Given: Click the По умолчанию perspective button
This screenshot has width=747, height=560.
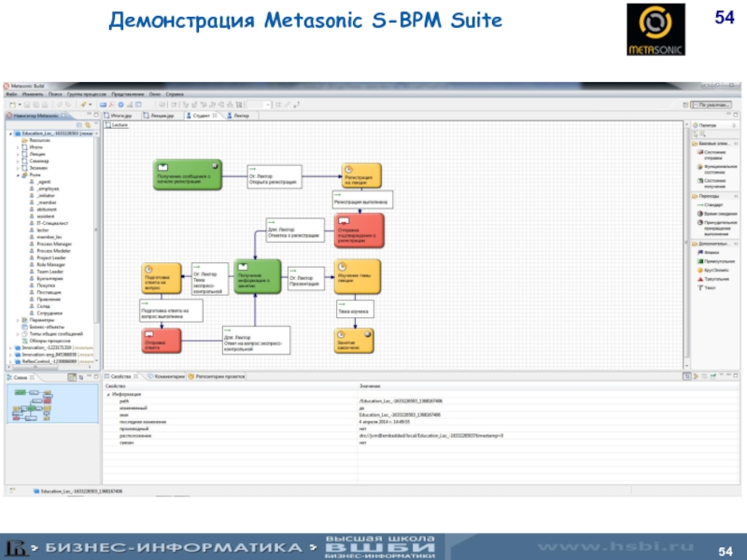Looking at the screenshot, I should point(713,105).
